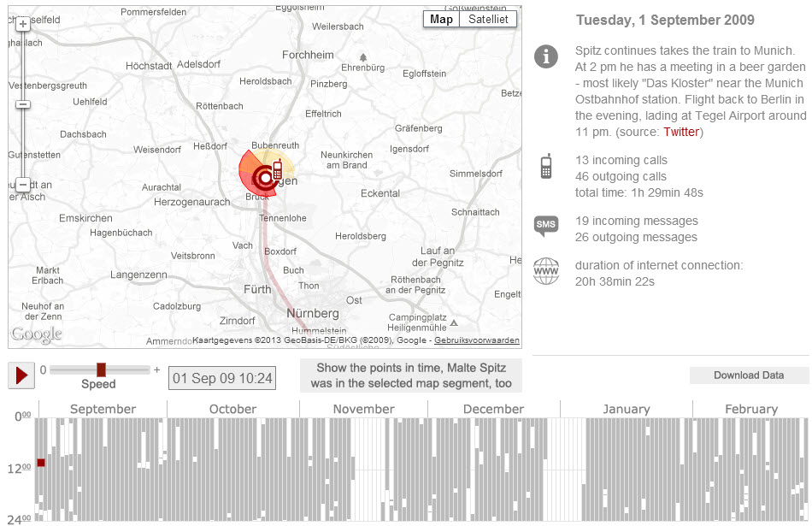Click the map zoom-in plus button
The height and width of the screenshot is (526, 812).
pos(23,23)
